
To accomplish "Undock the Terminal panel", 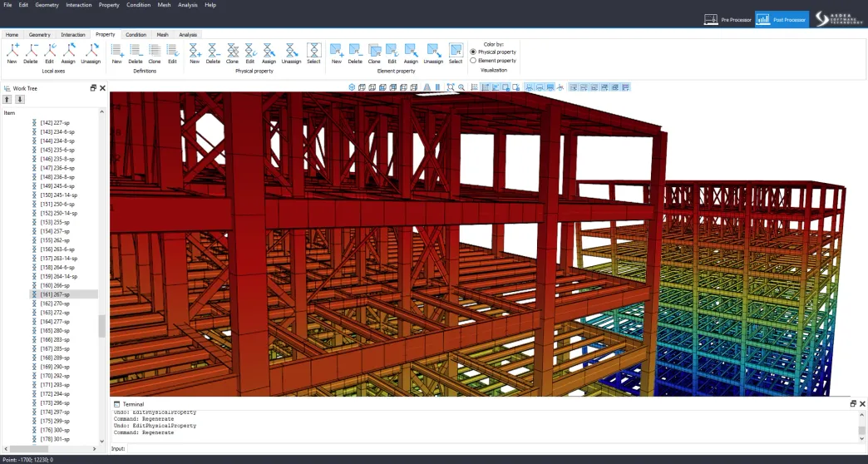I will click(852, 403).
